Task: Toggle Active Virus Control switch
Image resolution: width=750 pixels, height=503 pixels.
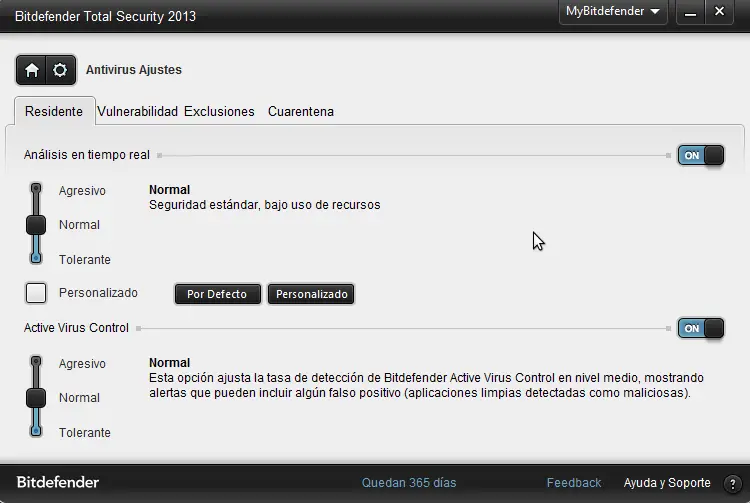Action: [x=701, y=328]
